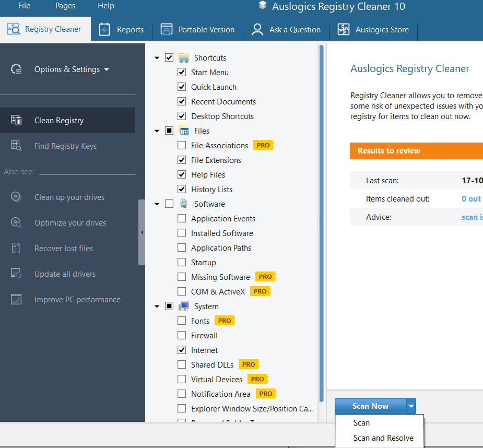Click the Results to review banner
Image resolution: width=483 pixels, height=448 pixels.
pos(416,151)
